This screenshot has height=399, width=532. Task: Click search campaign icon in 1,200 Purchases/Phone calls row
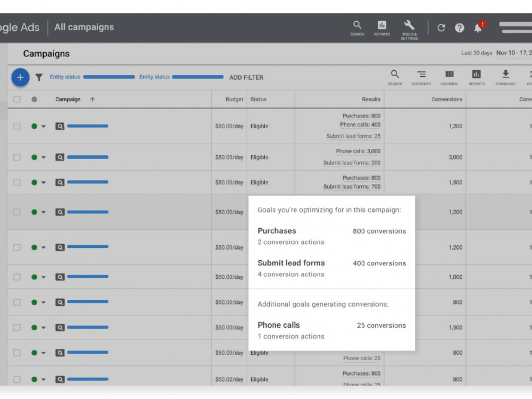(x=60, y=126)
